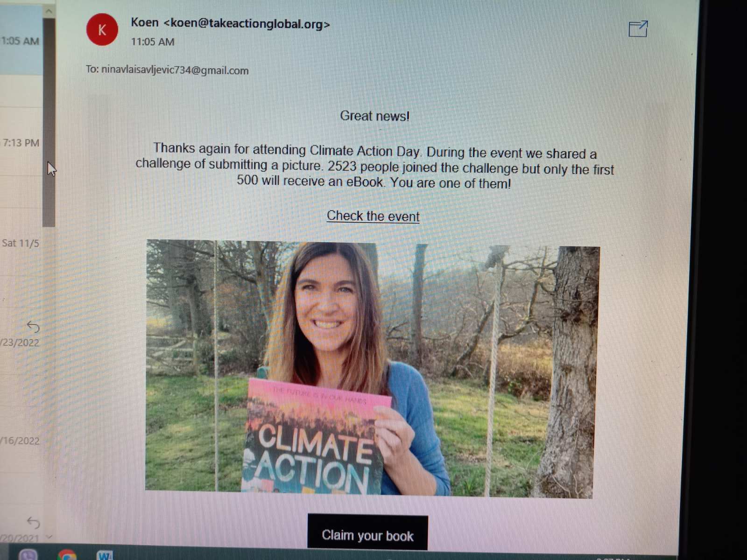Open Viber from the taskbar
This screenshot has width=747, height=560.
pos(28,554)
